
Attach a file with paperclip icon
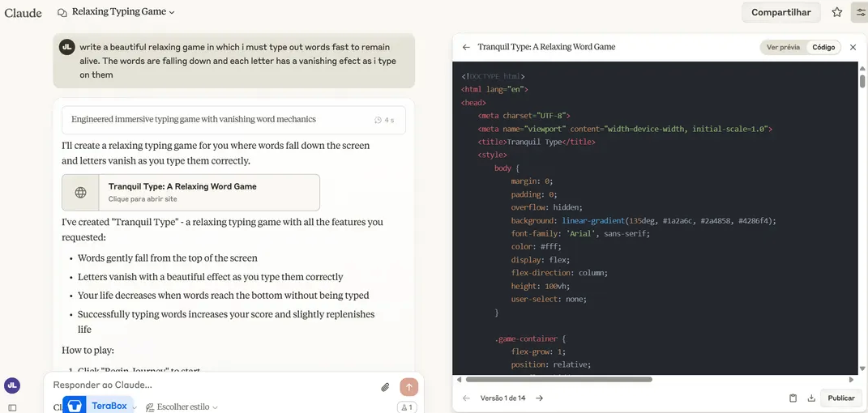coord(385,387)
